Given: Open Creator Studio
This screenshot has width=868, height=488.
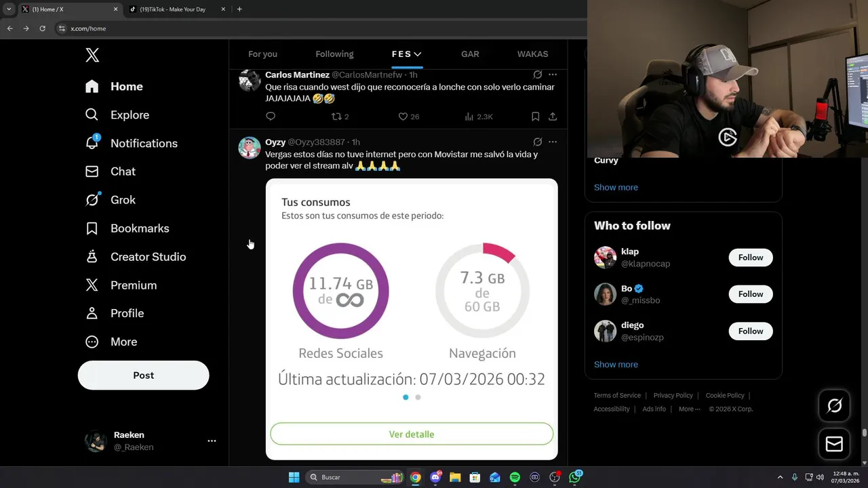Looking at the screenshot, I should 135,257.
